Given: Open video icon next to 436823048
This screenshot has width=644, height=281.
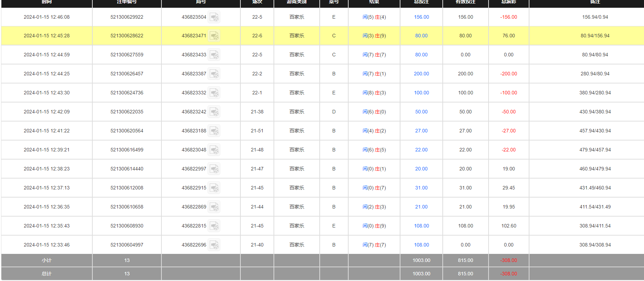Looking at the screenshot, I should (x=214, y=150).
